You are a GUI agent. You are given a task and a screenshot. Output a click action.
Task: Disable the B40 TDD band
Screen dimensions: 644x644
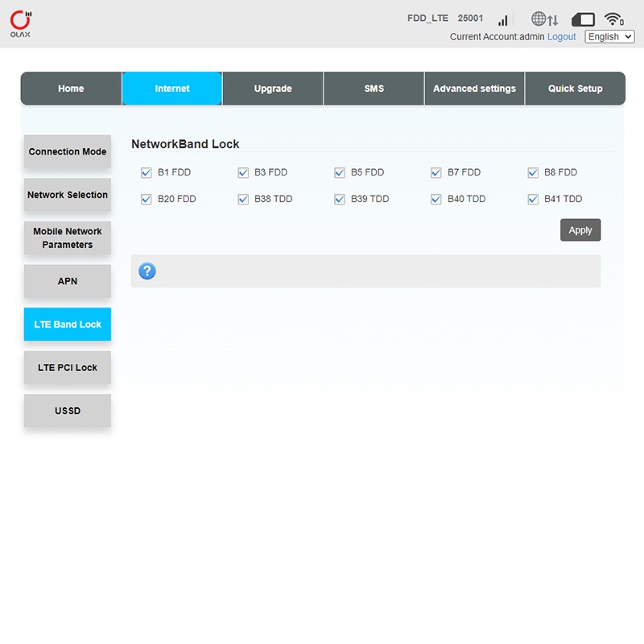point(436,199)
